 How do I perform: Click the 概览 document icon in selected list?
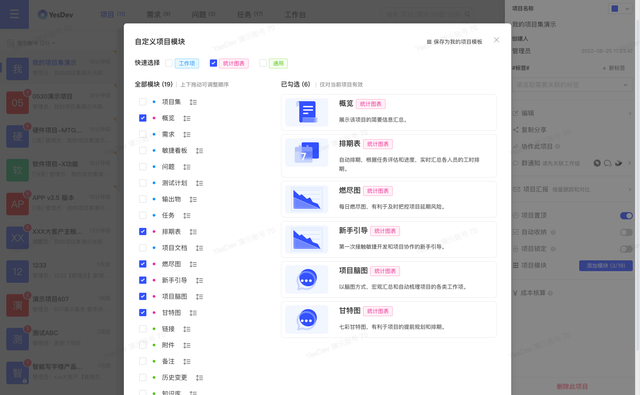pos(307,112)
